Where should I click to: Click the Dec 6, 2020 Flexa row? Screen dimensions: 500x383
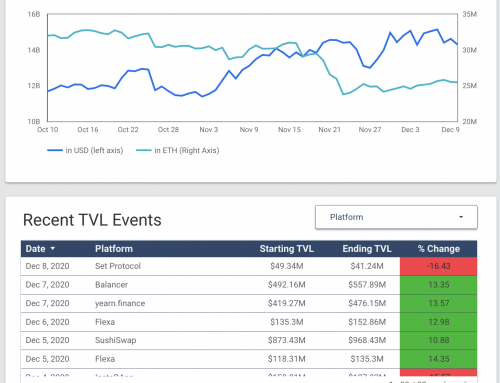pyautogui.click(x=249, y=322)
